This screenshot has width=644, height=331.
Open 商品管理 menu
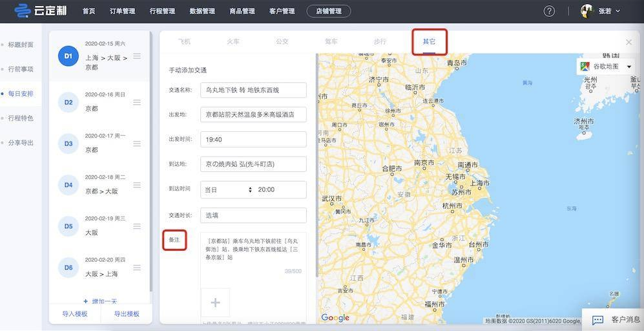pos(242,12)
